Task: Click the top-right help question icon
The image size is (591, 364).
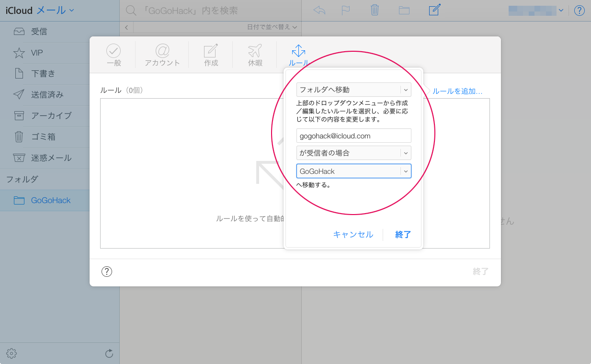Action: click(x=580, y=10)
